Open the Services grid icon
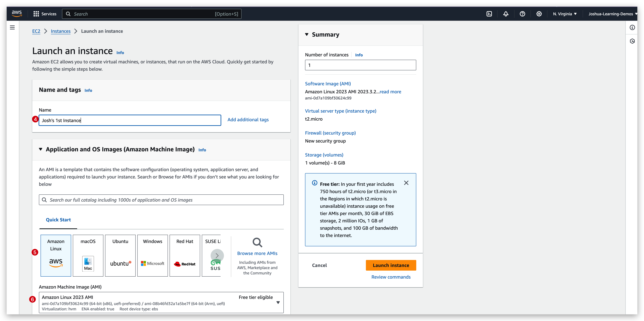644x321 pixels. tap(36, 14)
